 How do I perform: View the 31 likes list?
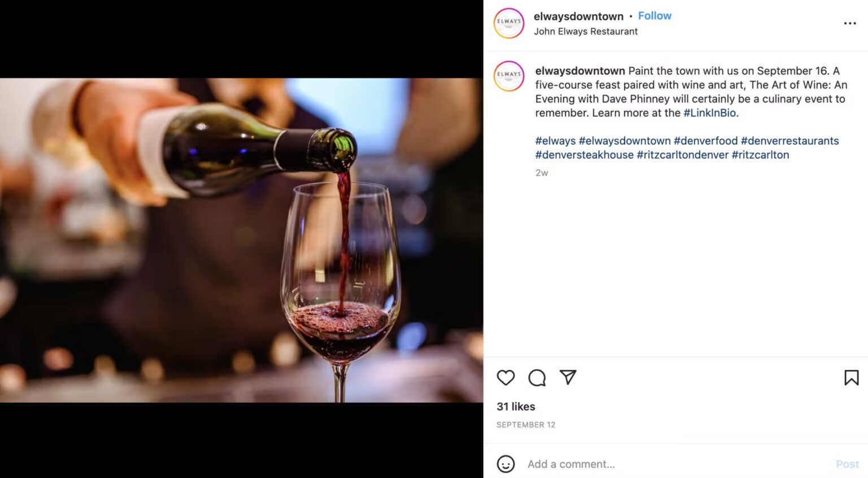click(515, 406)
